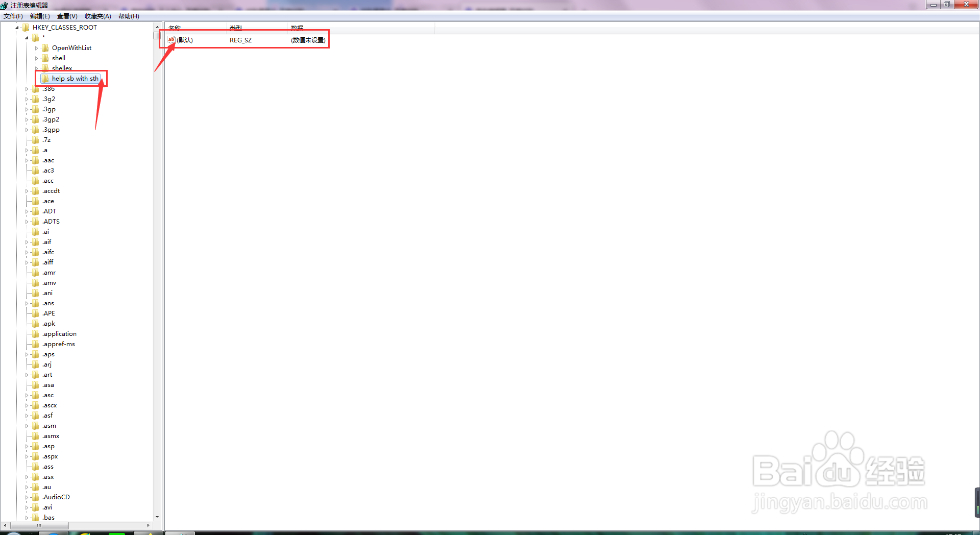Select the .arj key
This screenshot has width=980, height=535.
click(x=47, y=364)
